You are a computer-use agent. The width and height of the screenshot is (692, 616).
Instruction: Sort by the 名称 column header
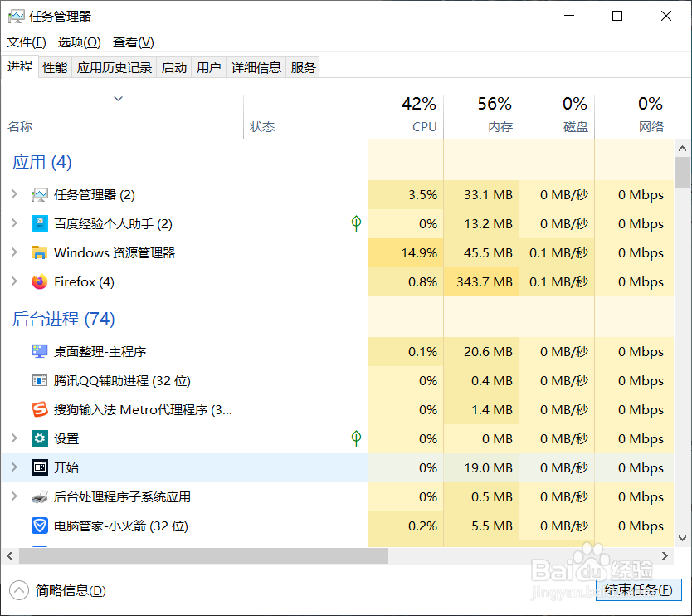click(x=122, y=117)
